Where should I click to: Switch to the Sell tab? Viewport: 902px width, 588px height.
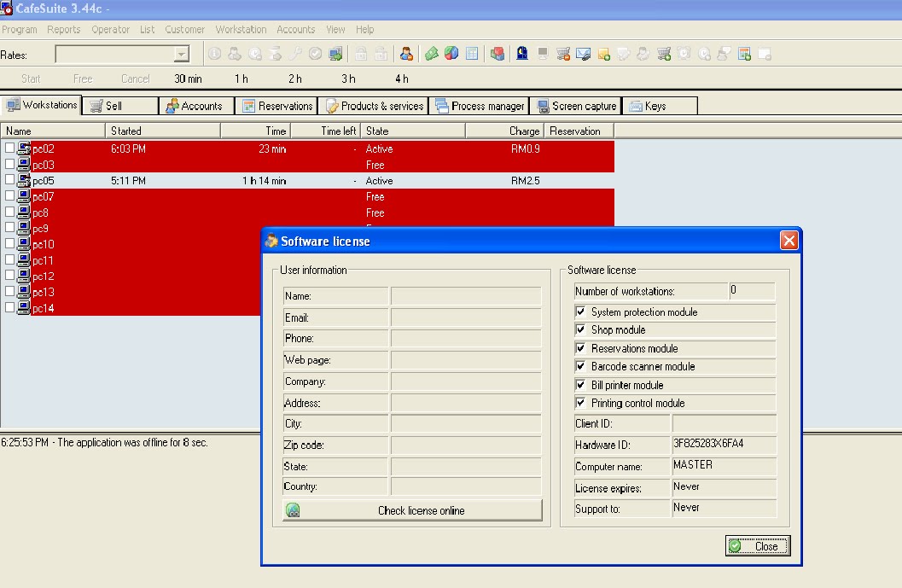point(120,106)
